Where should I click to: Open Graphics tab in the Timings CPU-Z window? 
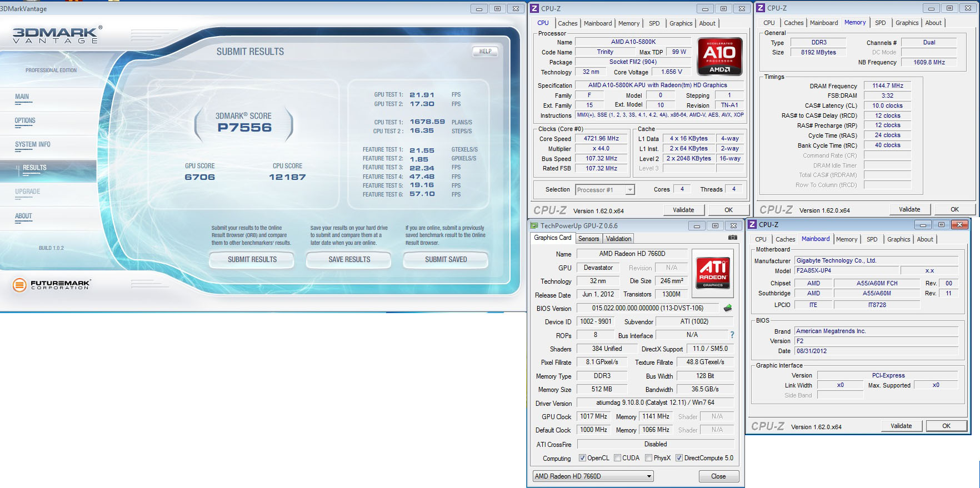click(x=907, y=23)
